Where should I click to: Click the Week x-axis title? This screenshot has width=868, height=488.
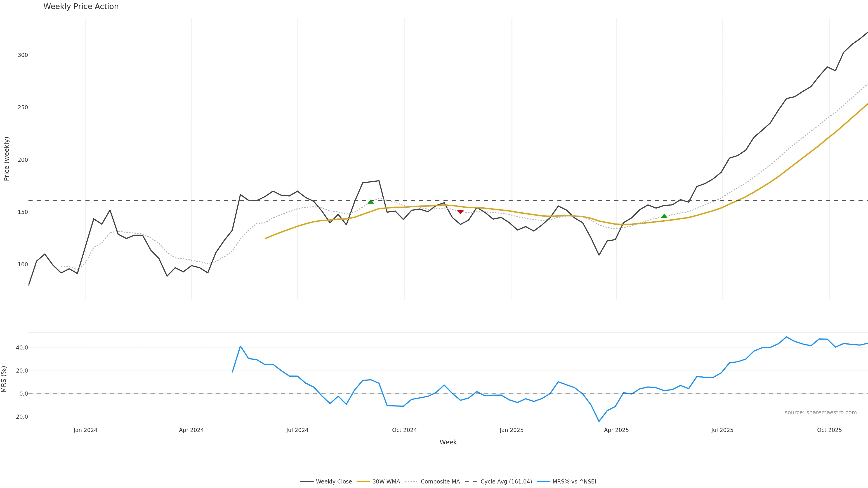tap(448, 442)
